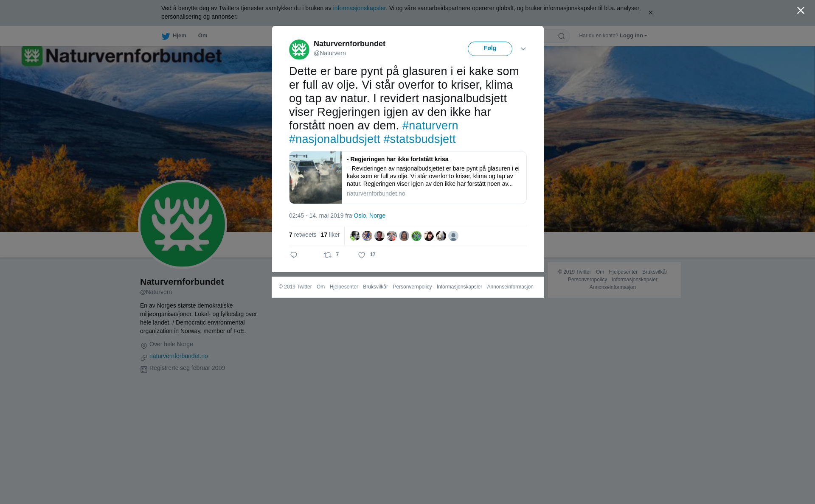Click the reply speech bubble icon
The image size is (815, 504).
294,255
